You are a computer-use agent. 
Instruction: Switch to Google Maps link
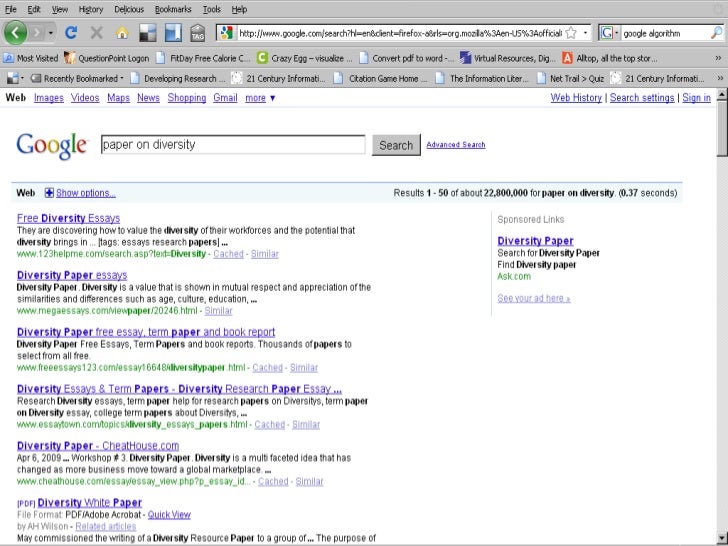click(118, 98)
